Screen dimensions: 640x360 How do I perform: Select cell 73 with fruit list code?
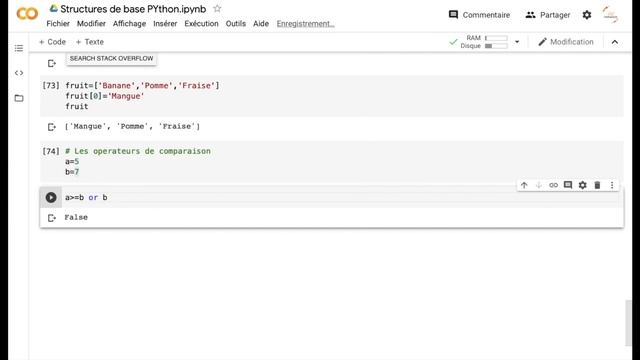click(331, 96)
